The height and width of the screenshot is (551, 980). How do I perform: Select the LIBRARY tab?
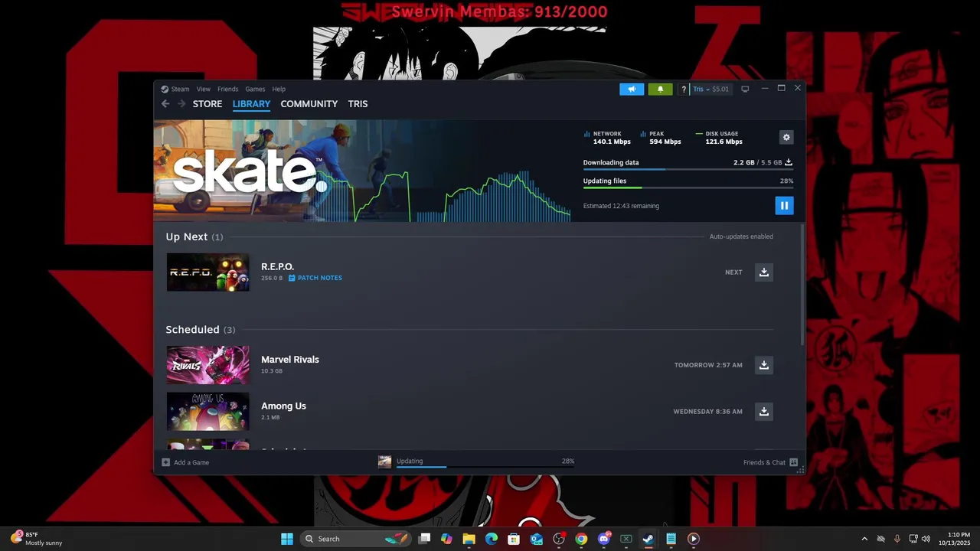[251, 104]
